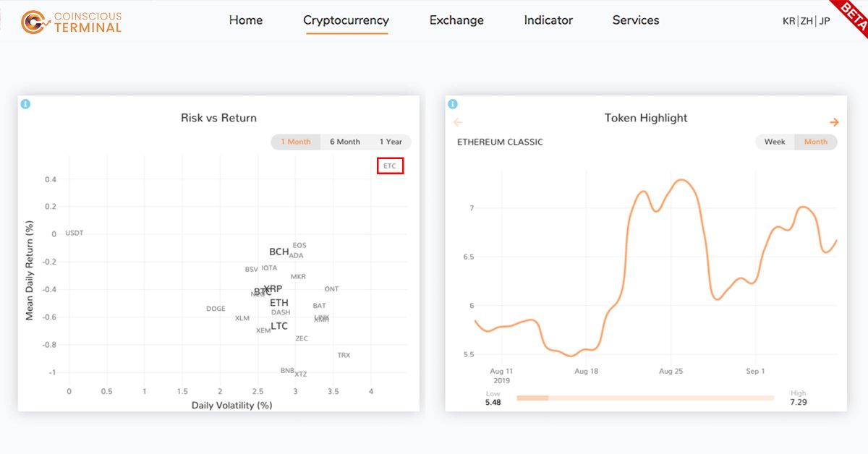Click the DOGE label in scatter chart

coord(216,309)
